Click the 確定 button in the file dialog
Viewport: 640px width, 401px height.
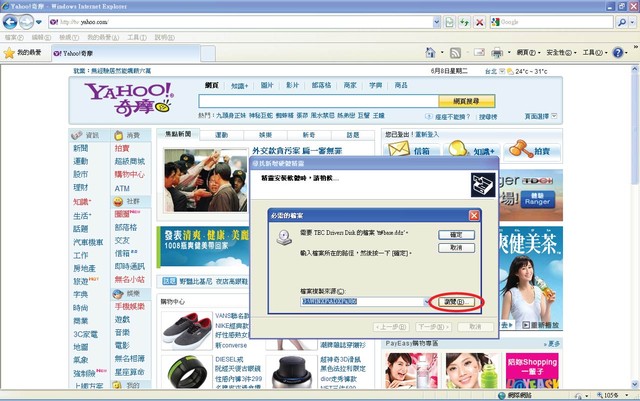tap(456, 235)
